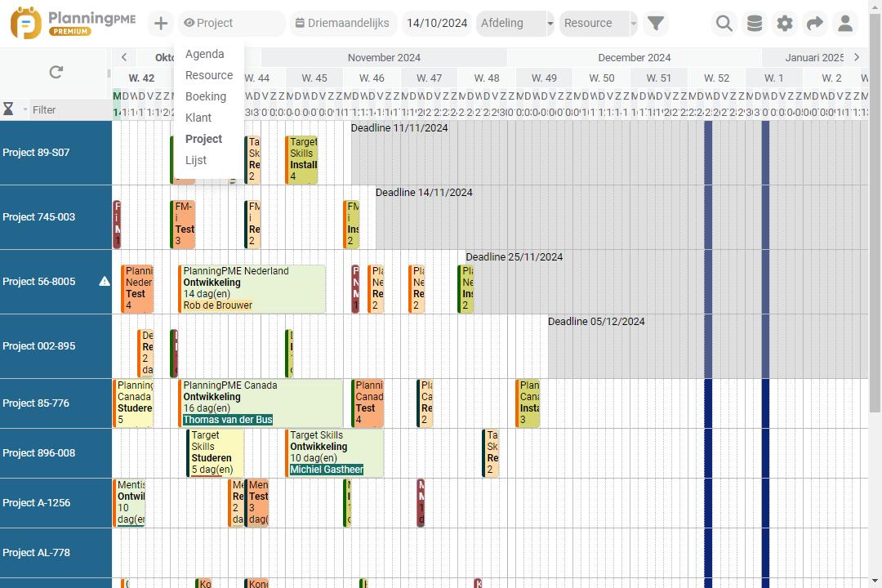Open the settings gear
The width and height of the screenshot is (882, 588).
click(784, 24)
